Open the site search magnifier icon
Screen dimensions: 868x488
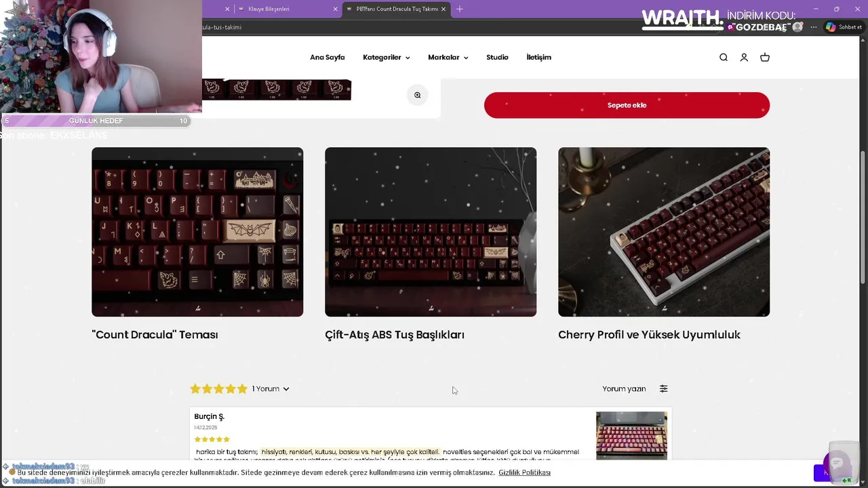coord(724,58)
